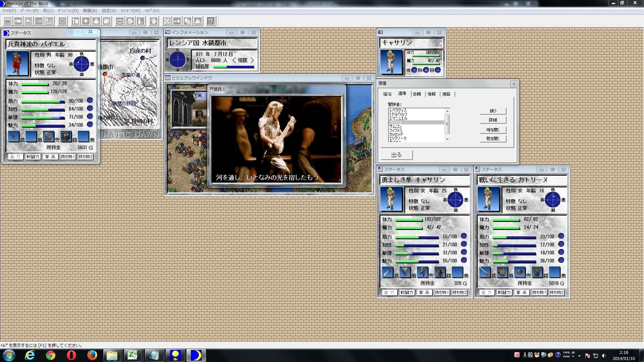
Task: Open Firefox from the taskbar
Action: tap(92, 355)
